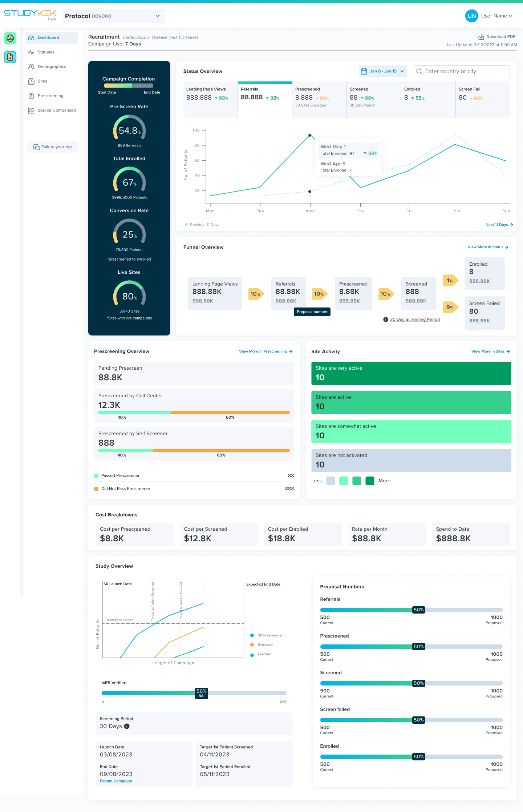Go to Statuses in sidebar
Screen dimensions: 523x812
52,52
